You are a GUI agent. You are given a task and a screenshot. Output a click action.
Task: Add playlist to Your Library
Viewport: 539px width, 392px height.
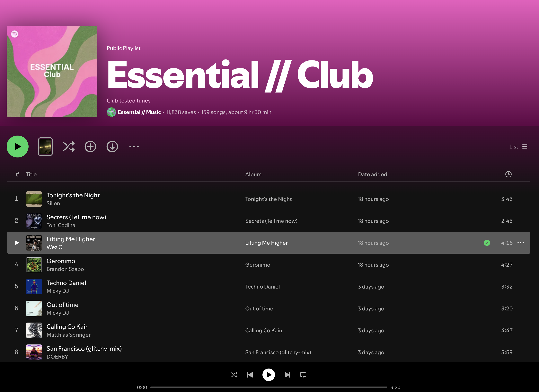[90, 147]
